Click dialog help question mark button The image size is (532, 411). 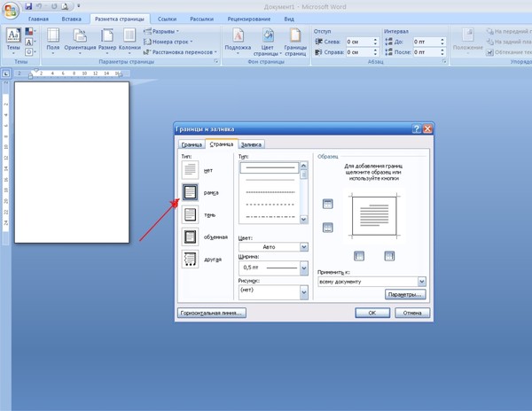point(417,128)
